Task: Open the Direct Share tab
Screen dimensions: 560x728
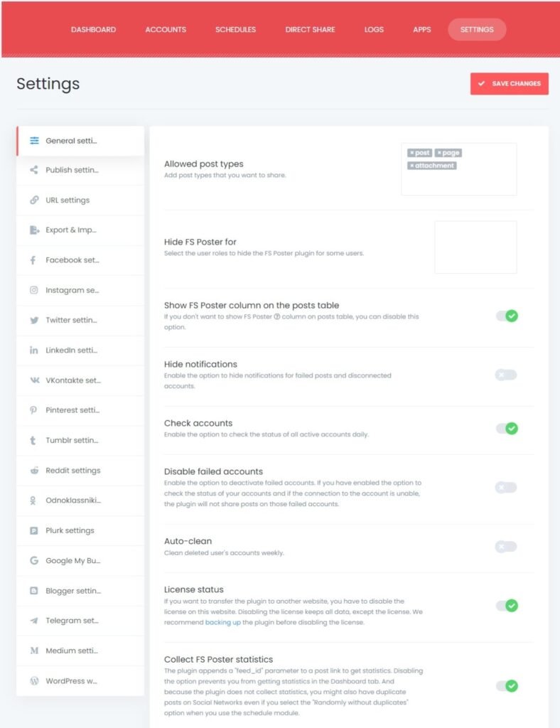Action: [310, 29]
